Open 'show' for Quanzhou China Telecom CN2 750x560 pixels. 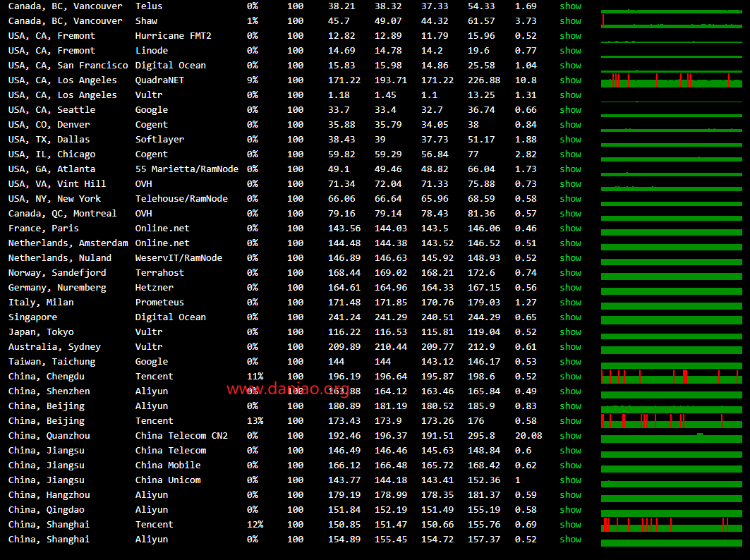coord(570,436)
